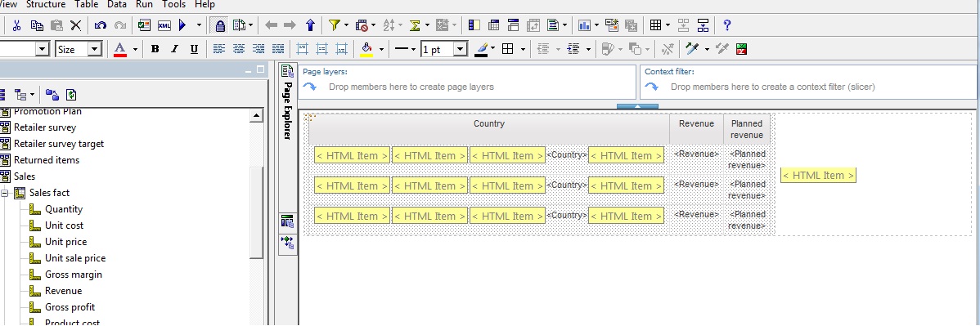Image resolution: width=980 pixels, height=326 pixels.
Task: Toggle Bold formatting
Action: pos(155,49)
